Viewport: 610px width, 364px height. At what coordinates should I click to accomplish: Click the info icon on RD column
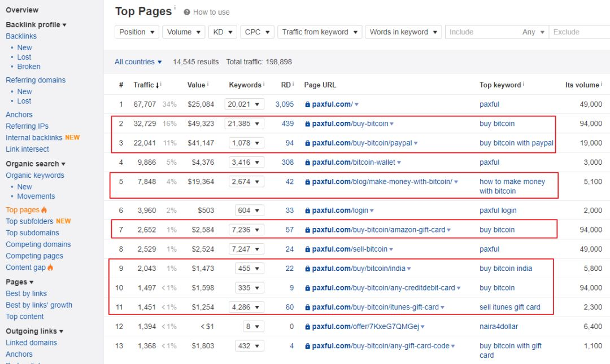(x=293, y=84)
